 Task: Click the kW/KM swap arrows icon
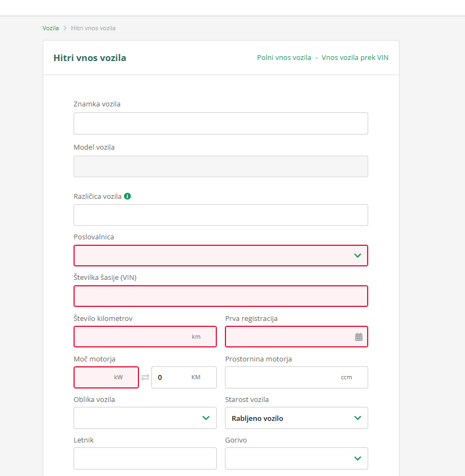[x=145, y=377]
